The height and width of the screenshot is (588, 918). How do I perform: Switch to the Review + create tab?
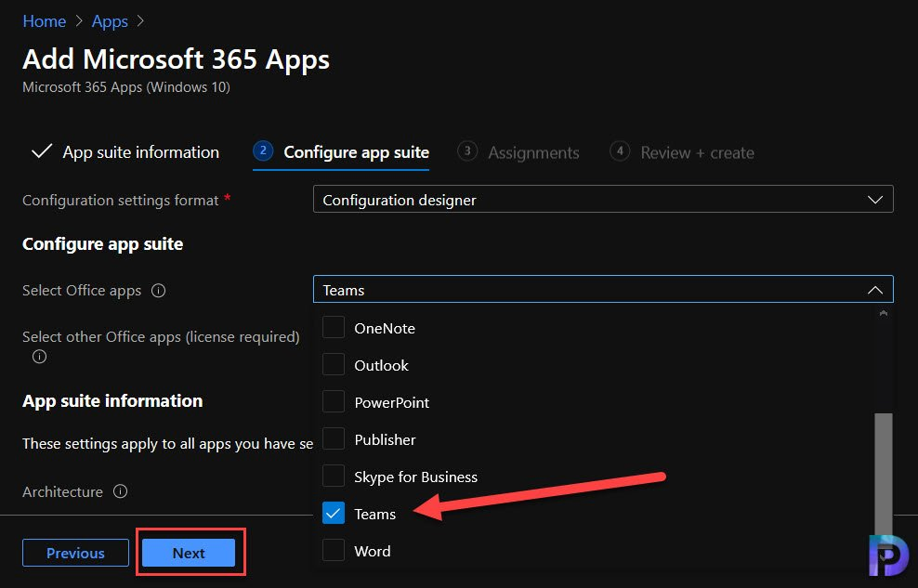coord(682,152)
